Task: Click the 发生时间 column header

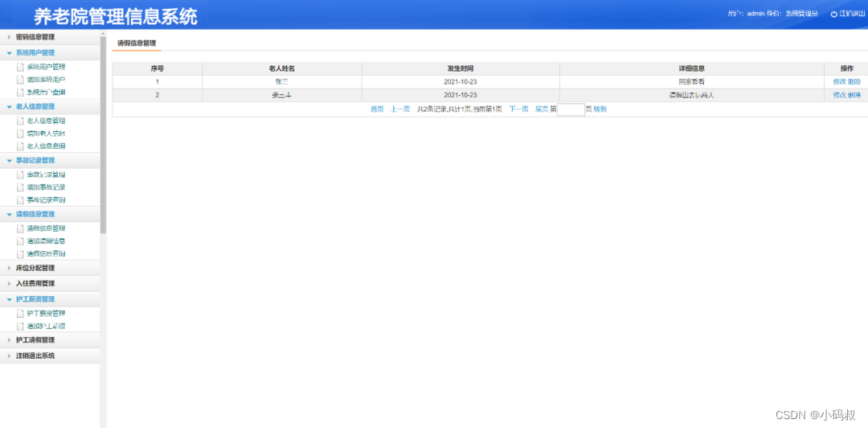Action: (x=461, y=68)
